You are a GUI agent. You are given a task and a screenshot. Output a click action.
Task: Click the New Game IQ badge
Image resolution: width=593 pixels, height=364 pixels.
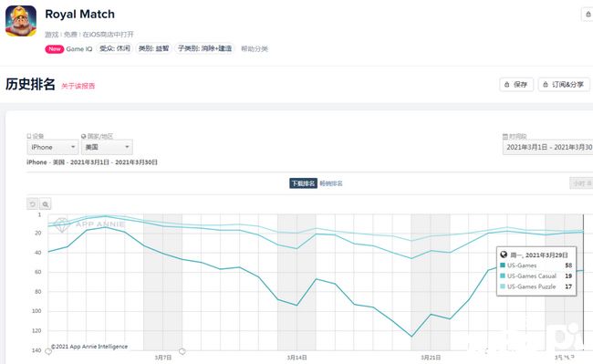click(x=68, y=49)
